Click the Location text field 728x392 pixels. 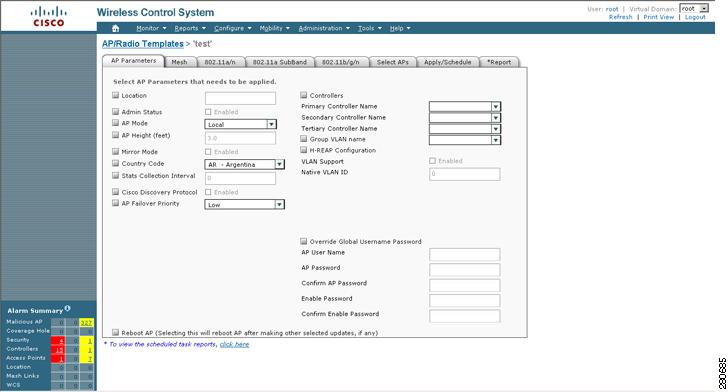240,98
